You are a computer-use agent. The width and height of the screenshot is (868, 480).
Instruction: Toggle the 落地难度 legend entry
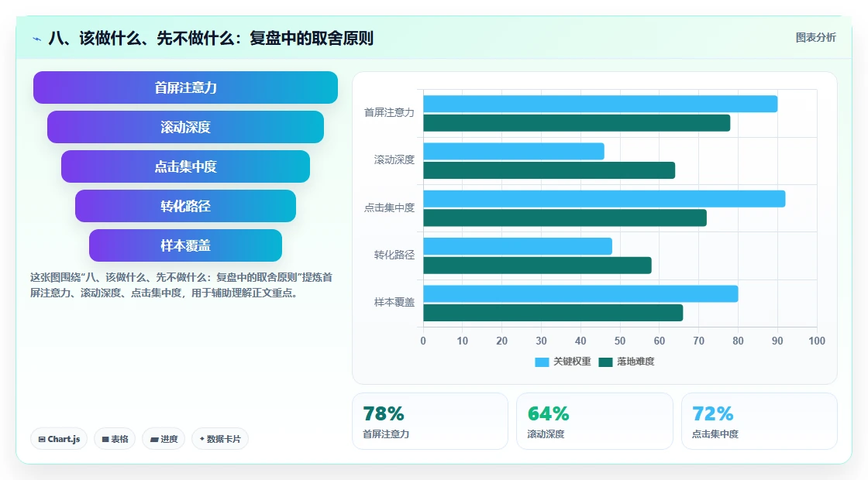tap(627, 362)
